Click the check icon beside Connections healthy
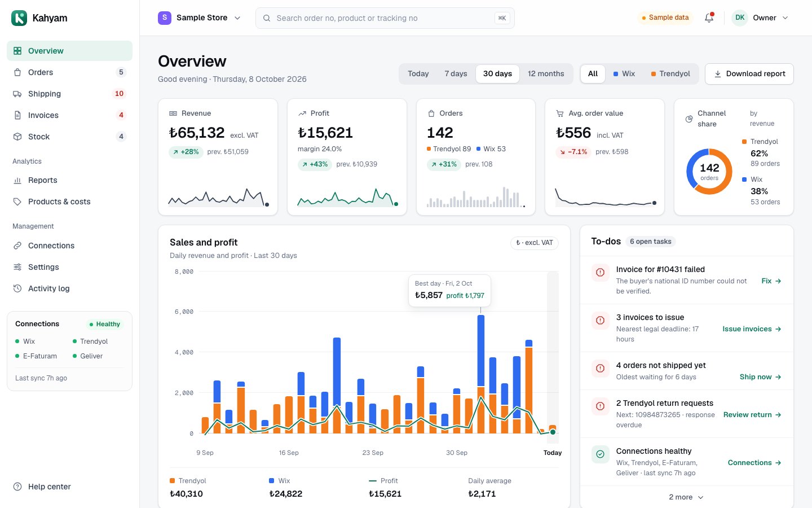This screenshot has height=508, width=812. 600,454
